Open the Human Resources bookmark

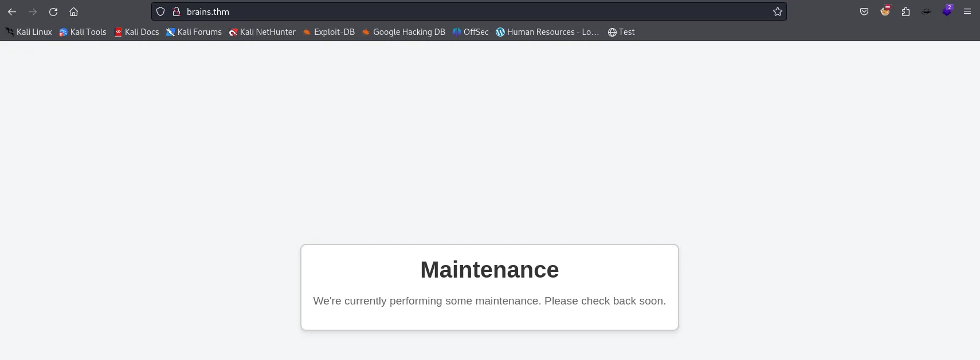(x=547, y=32)
